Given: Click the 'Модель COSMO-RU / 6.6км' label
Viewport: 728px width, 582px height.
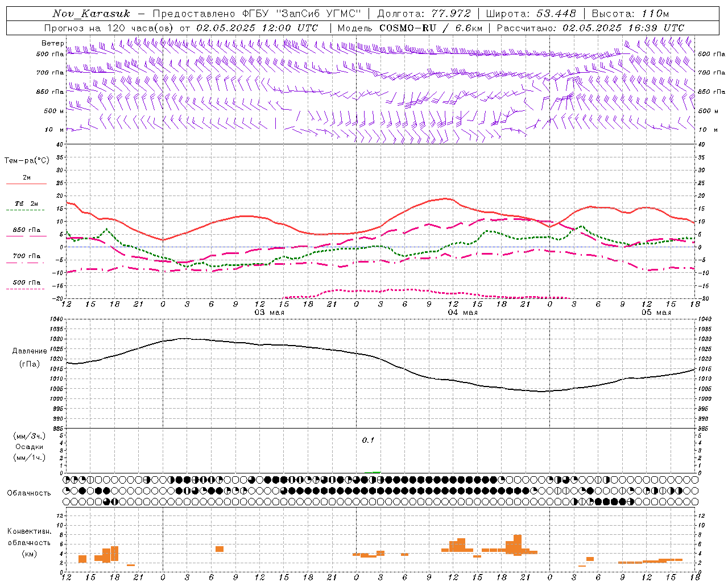Looking at the screenshot, I should tap(409, 28).
